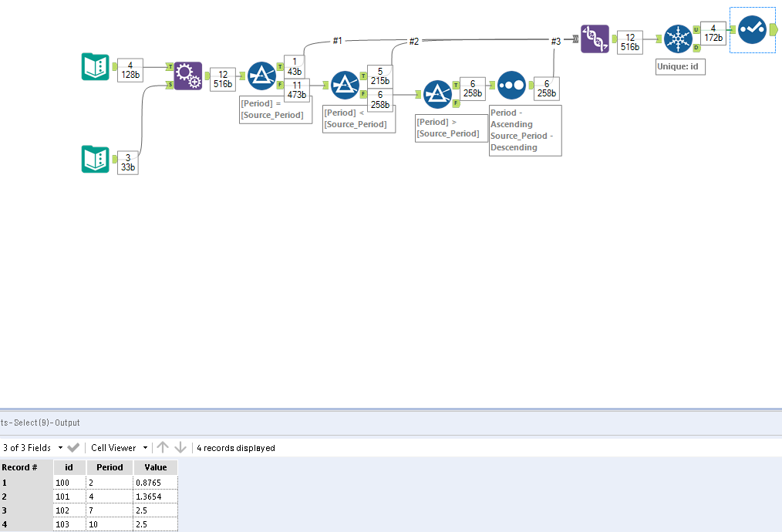Click the U output anchor on Unique tool
The width and height of the screenshot is (782, 532).
tap(696, 29)
